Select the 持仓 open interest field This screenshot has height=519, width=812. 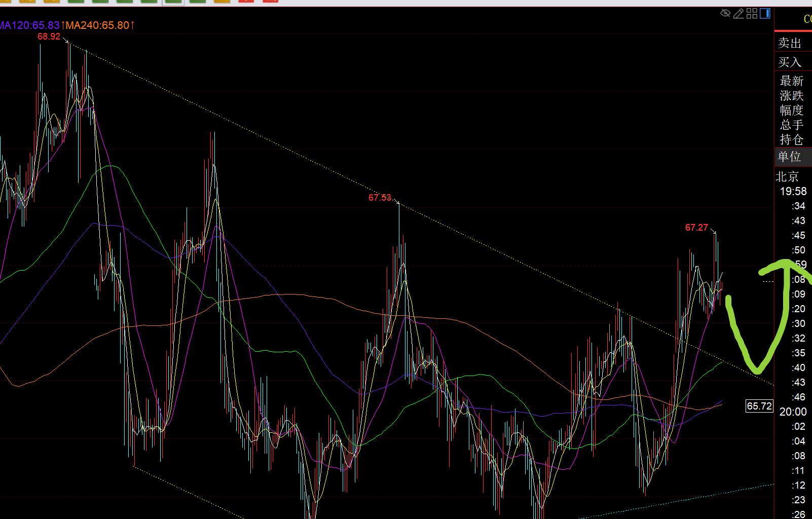pos(791,140)
